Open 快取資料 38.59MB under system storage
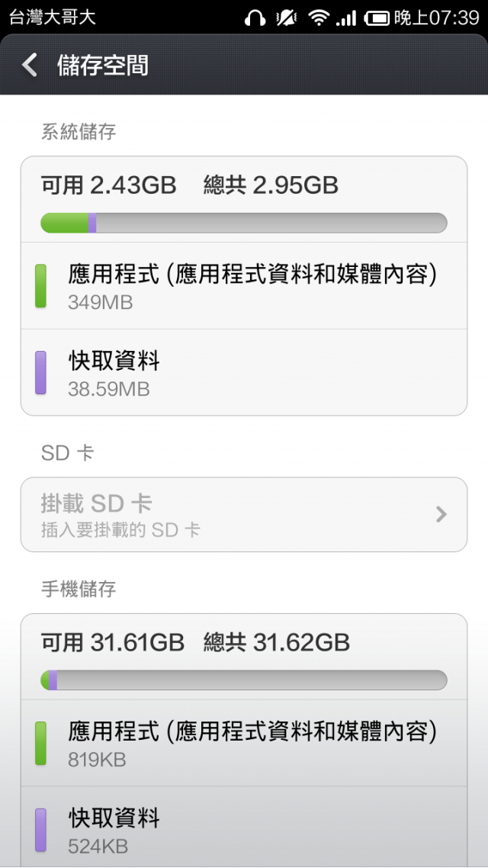The height and width of the screenshot is (868, 488). (244, 373)
